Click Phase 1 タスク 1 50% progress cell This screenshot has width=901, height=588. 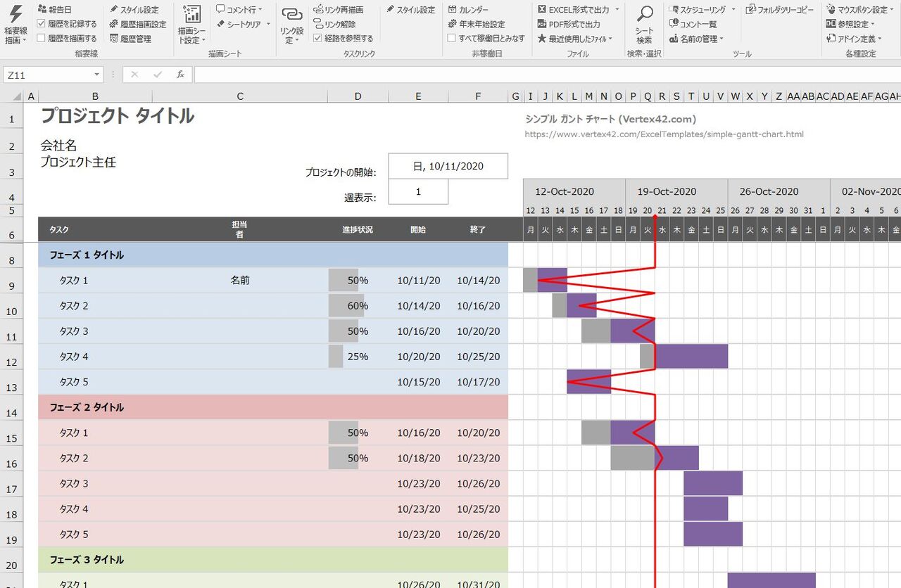(x=358, y=280)
